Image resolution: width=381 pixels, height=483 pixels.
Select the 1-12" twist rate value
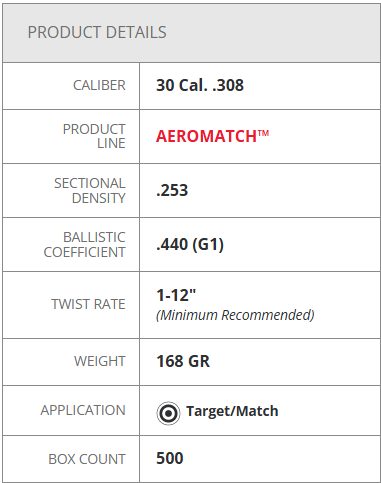click(176, 295)
